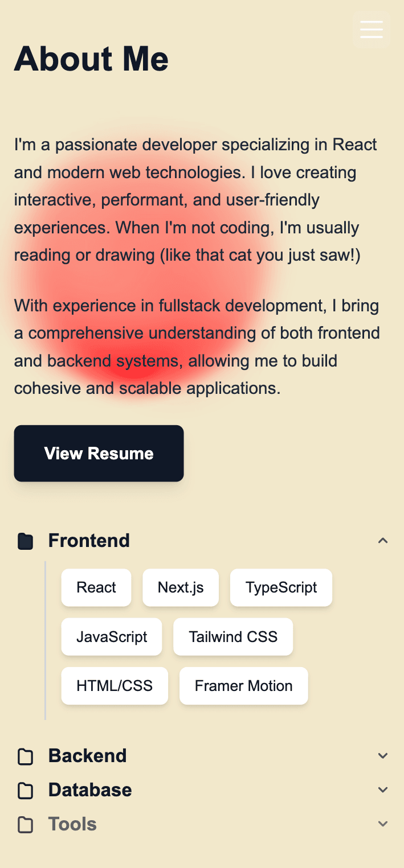Viewport: 404px width, 868px height.
Task: Expand the Backend section chevron
Action: 383,756
